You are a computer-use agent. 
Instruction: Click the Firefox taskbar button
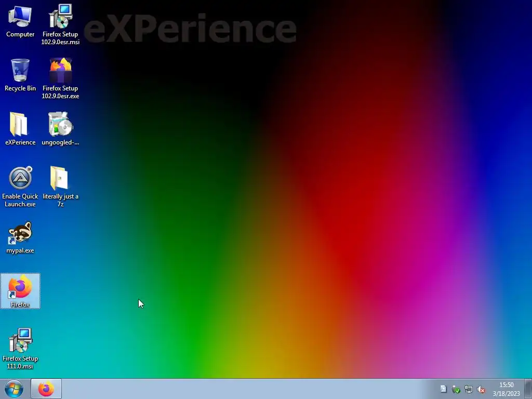point(46,389)
